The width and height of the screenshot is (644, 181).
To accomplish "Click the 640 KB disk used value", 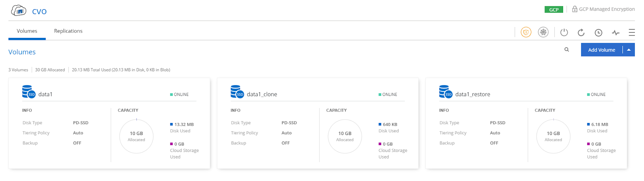I will (390, 125).
